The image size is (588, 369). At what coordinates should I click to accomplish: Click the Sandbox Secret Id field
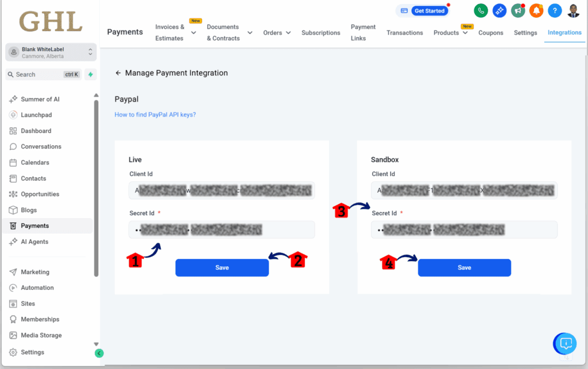pos(464,230)
